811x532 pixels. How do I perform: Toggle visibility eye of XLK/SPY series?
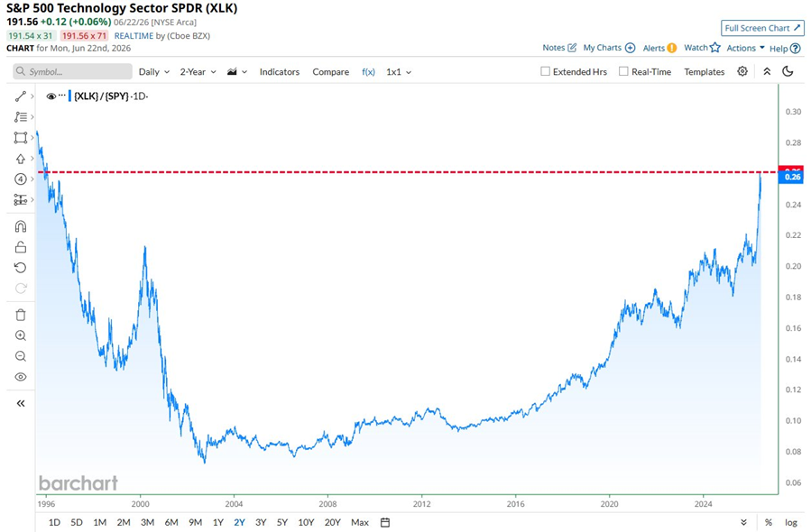click(51, 96)
